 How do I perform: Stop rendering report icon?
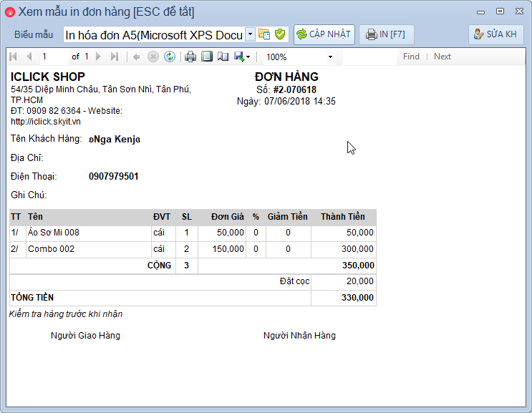pos(153,57)
